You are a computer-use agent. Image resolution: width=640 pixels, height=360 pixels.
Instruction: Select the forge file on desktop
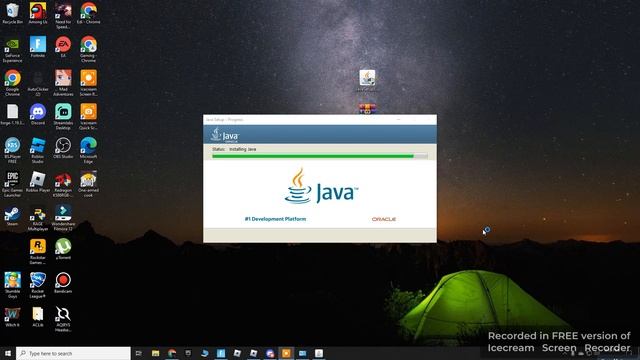(12, 114)
